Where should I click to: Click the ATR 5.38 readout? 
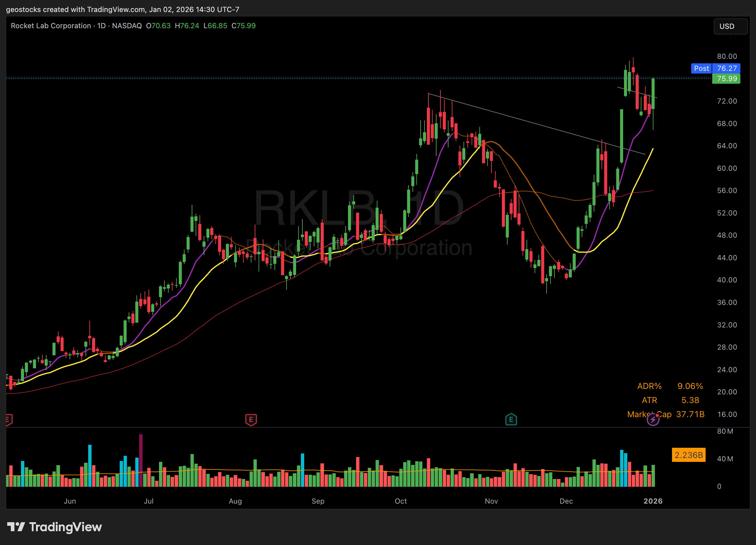[690, 400]
